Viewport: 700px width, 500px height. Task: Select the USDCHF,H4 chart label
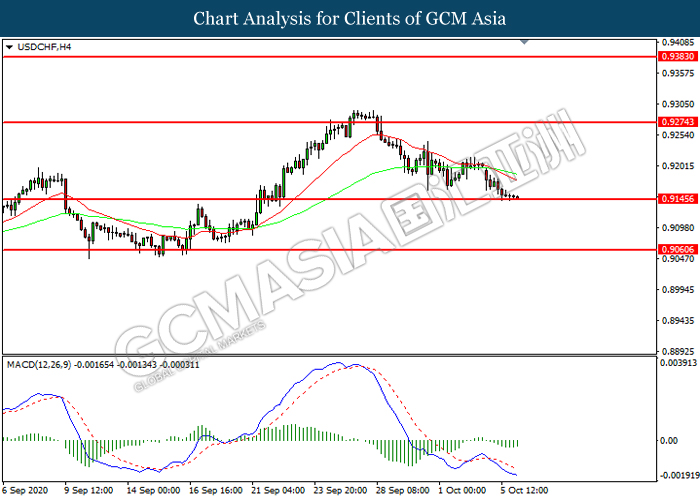[x=44, y=47]
